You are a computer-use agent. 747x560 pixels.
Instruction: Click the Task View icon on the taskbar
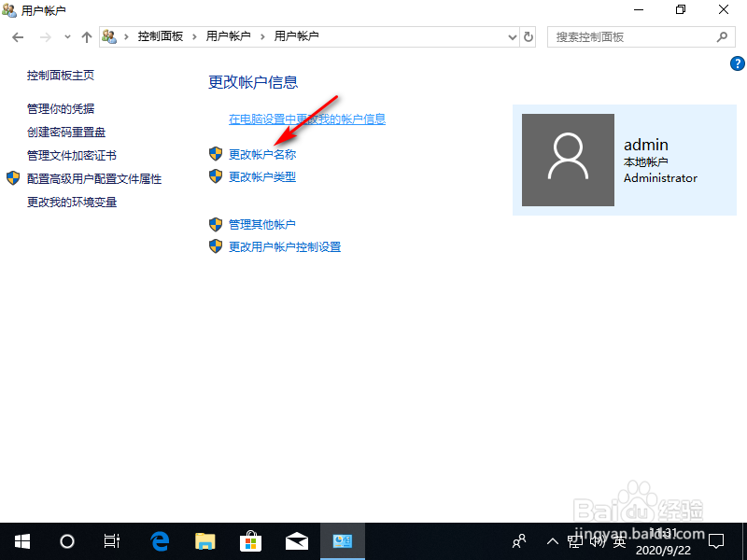[x=112, y=541]
